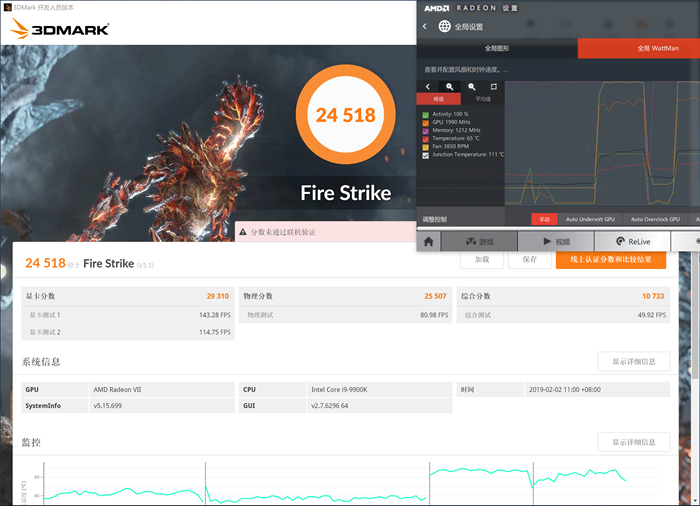Toggle the Memory 1212 MHz checkbox
This screenshot has height=506, width=700.
(x=425, y=131)
